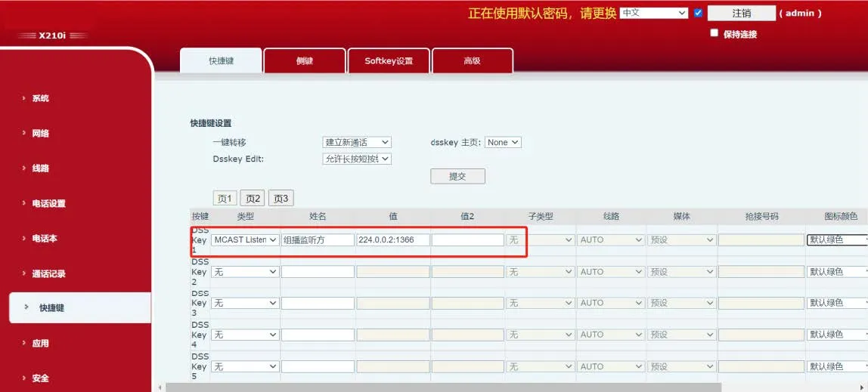The image size is (868, 392).
Task: Switch to the 侧键 tab
Action: 304,61
